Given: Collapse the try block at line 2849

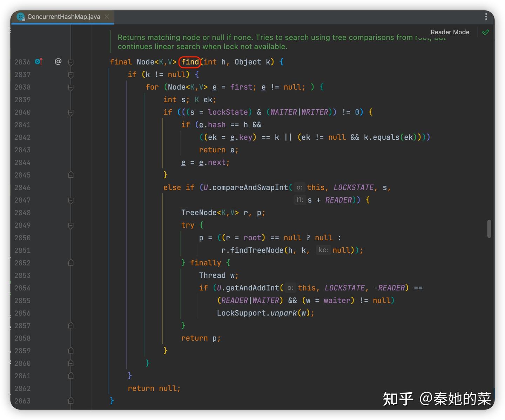Looking at the screenshot, I should point(71,226).
